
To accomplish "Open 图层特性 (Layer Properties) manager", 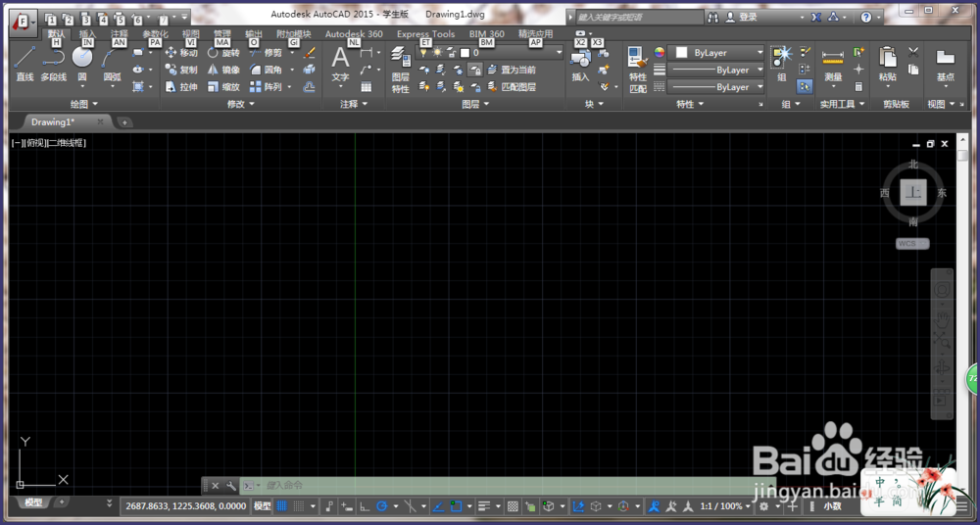I will click(400, 70).
